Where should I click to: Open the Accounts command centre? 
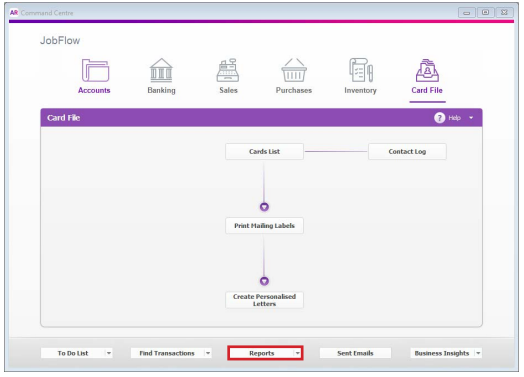coord(94,76)
